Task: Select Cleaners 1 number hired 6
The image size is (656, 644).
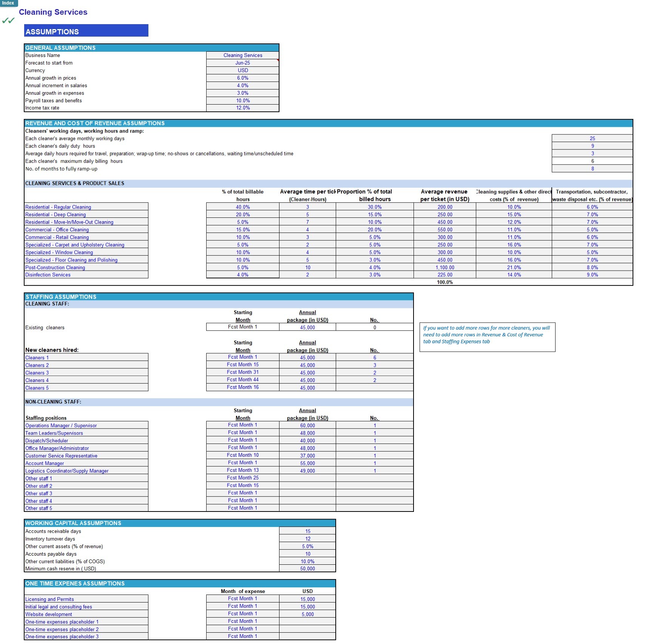Action: tap(375, 357)
